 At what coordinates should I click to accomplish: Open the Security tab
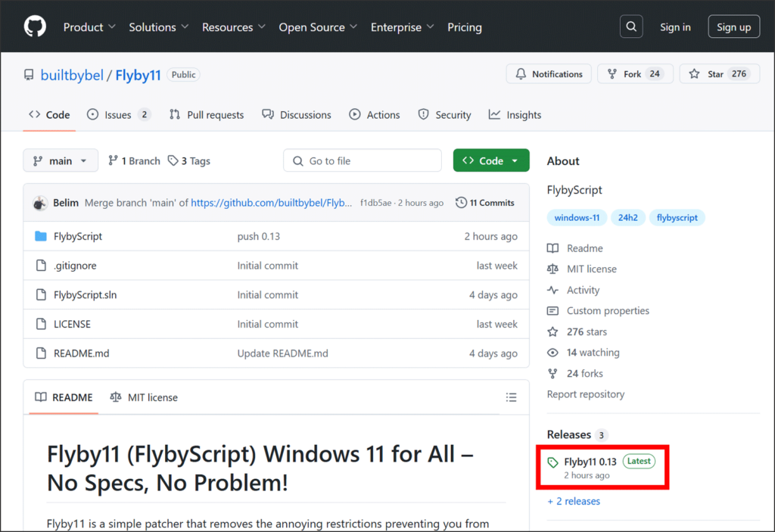(444, 115)
